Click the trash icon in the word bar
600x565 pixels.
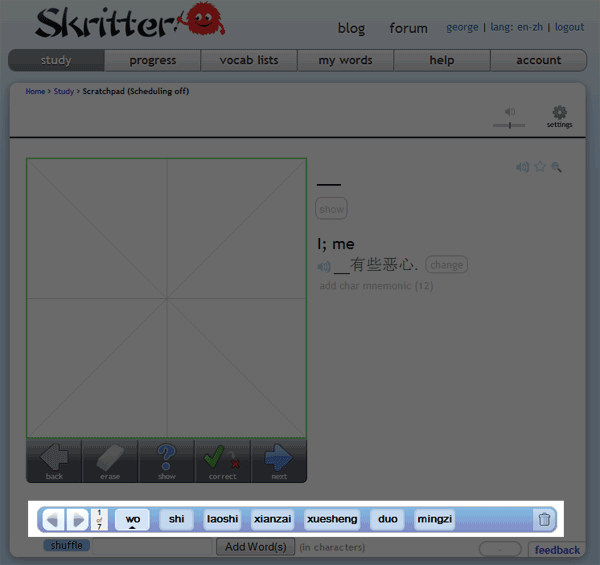click(x=544, y=519)
